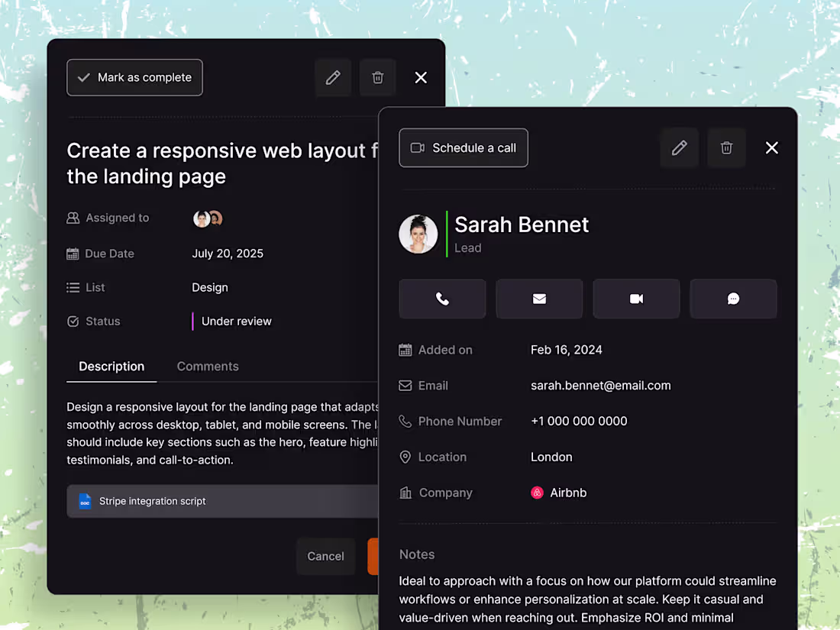
Task: Edit Sarah Bennet contact with pencil icon
Action: [680, 148]
